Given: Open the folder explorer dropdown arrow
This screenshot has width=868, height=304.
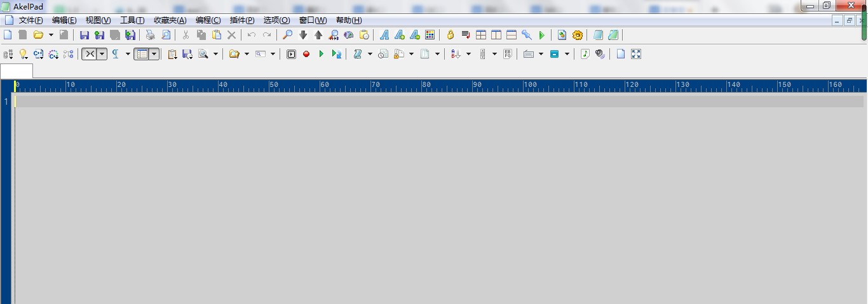Looking at the screenshot, I should 247,54.
